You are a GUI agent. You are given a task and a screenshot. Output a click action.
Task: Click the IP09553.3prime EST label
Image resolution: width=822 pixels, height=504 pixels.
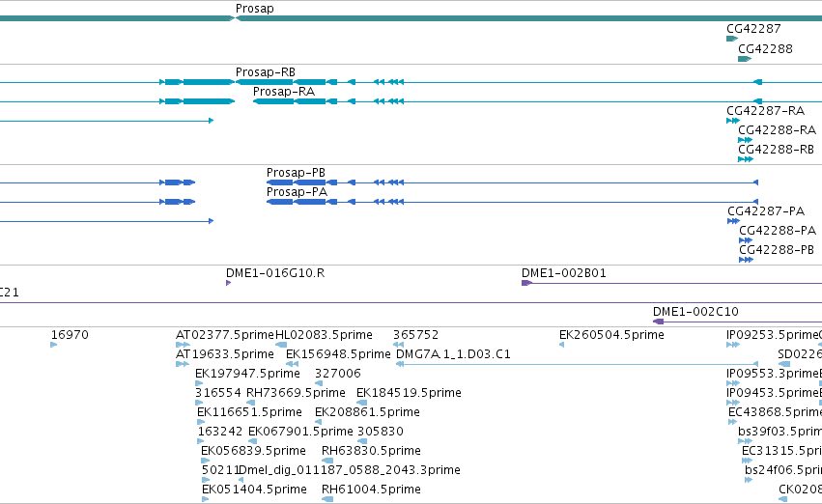(773, 374)
